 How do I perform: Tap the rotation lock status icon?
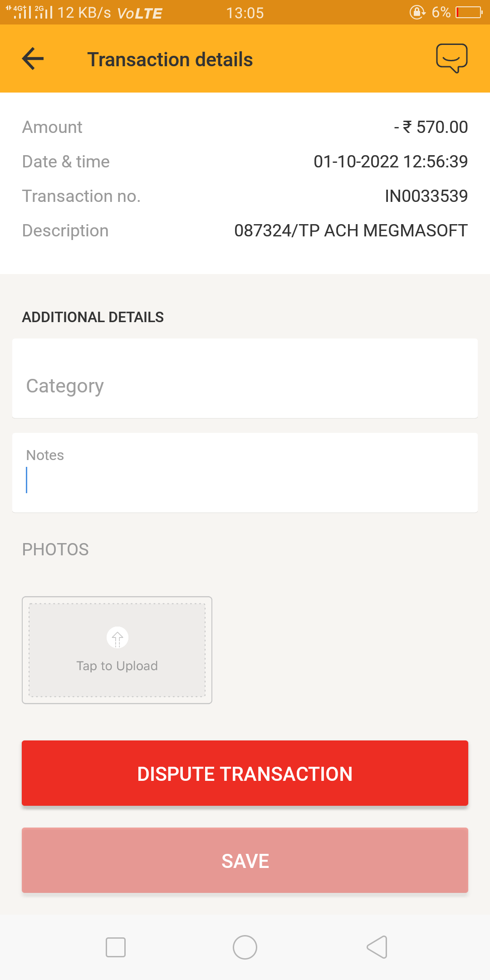(x=417, y=12)
